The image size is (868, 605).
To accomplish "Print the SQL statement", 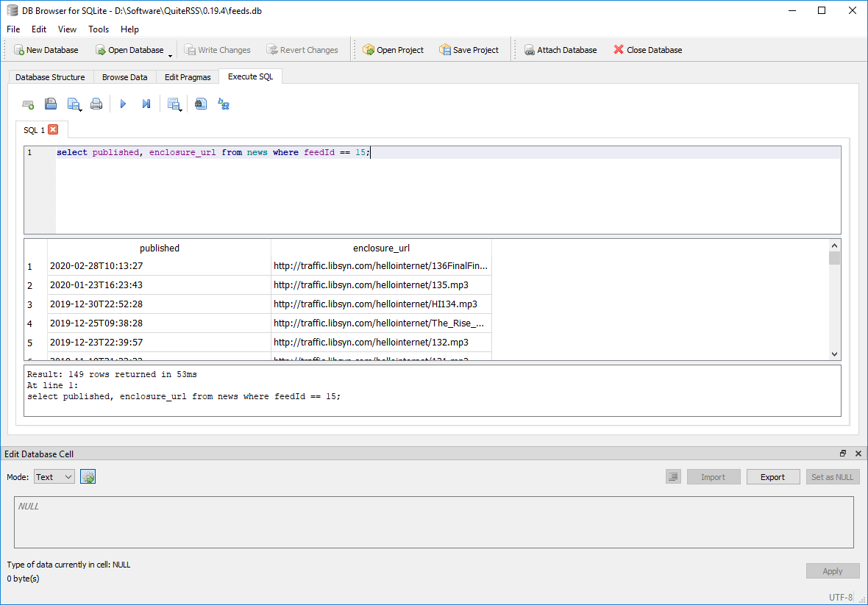I will (96, 104).
